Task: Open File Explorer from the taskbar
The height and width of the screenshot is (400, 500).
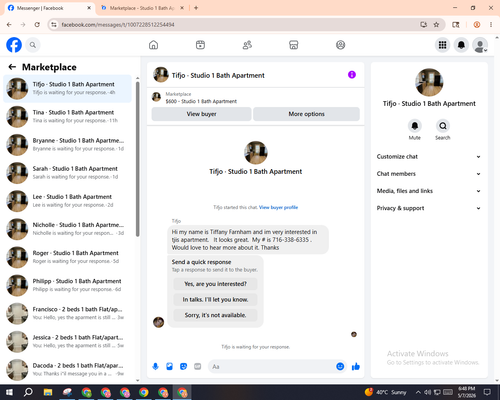Action: 48,392
